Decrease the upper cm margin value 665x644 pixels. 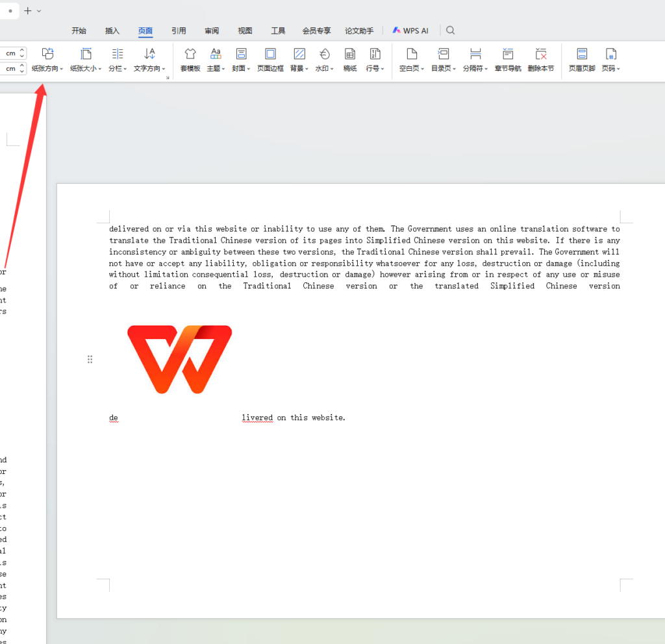[x=22, y=56]
